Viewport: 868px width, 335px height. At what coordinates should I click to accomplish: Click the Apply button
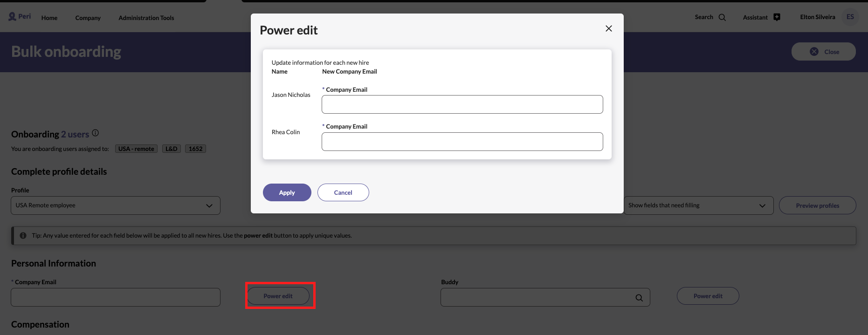(287, 192)
